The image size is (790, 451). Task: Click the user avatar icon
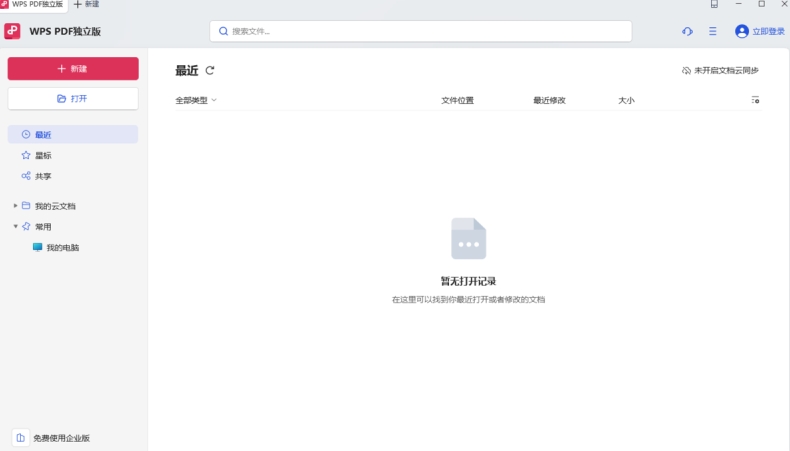pyautogui.click(x=742, y=31)
